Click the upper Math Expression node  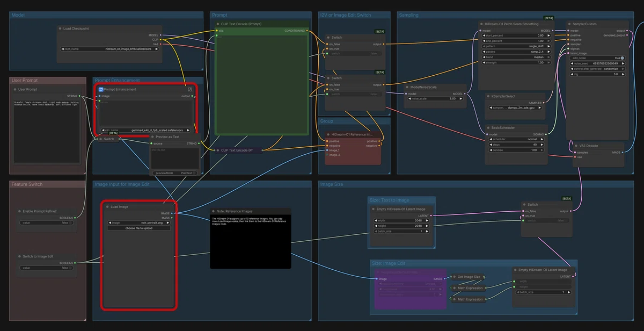pyautogui.click(x=468, y=288)
